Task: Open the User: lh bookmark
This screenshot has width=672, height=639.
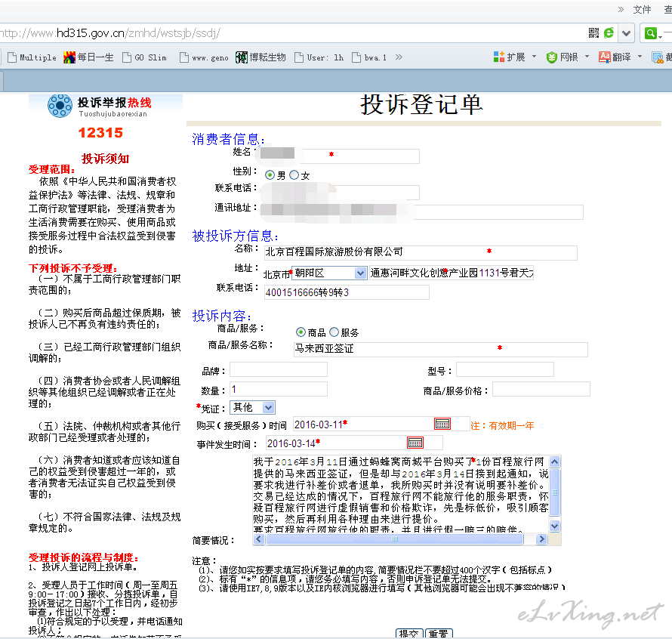Action: [319, 57]
